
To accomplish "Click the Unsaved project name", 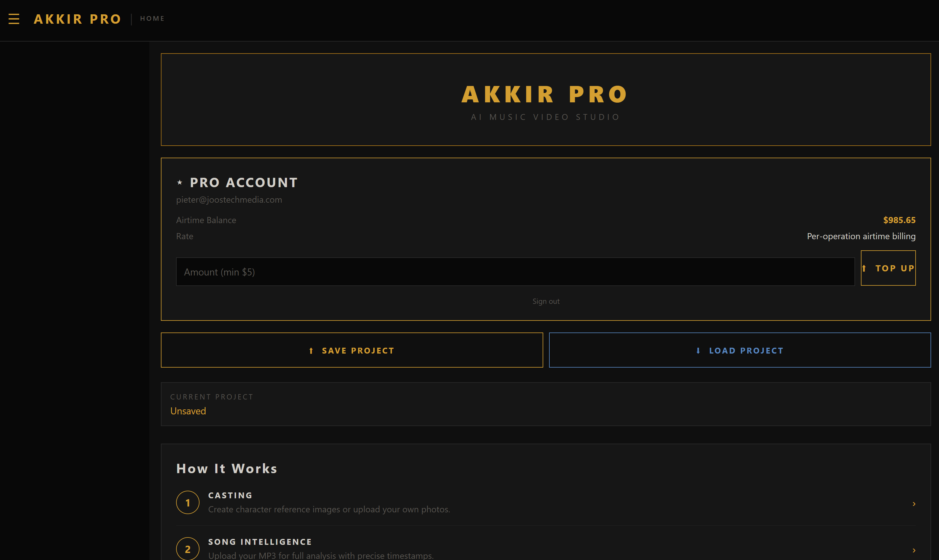I will pos(188,411).
